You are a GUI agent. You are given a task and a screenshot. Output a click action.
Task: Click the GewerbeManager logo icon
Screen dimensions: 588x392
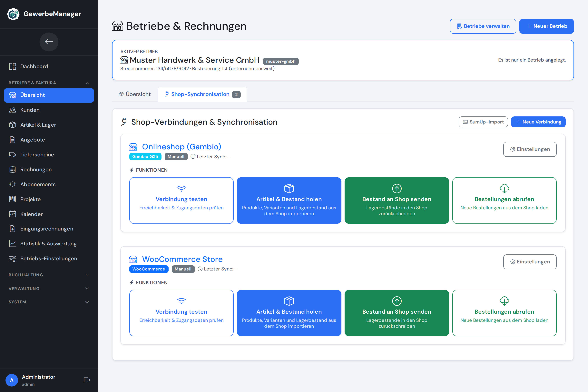[x=13, y=14]
